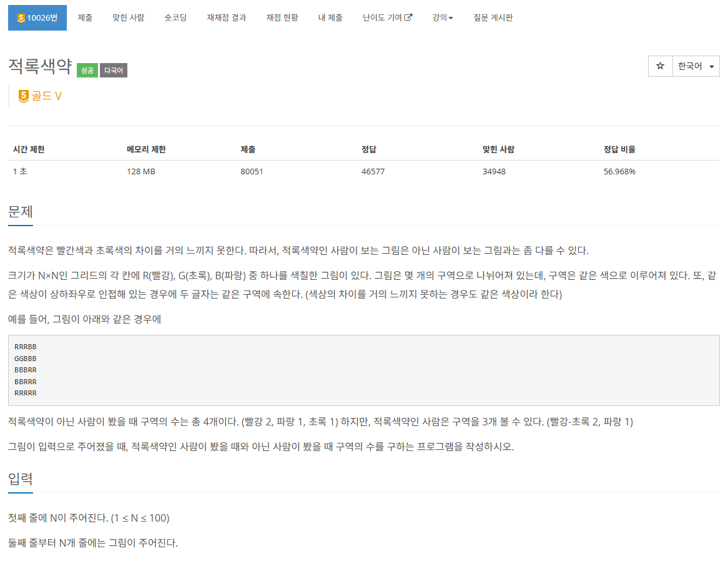Open the 내 제출 tab
Image resolution: width=728 pixels, height=561 pixels.
tap(330, 17)
